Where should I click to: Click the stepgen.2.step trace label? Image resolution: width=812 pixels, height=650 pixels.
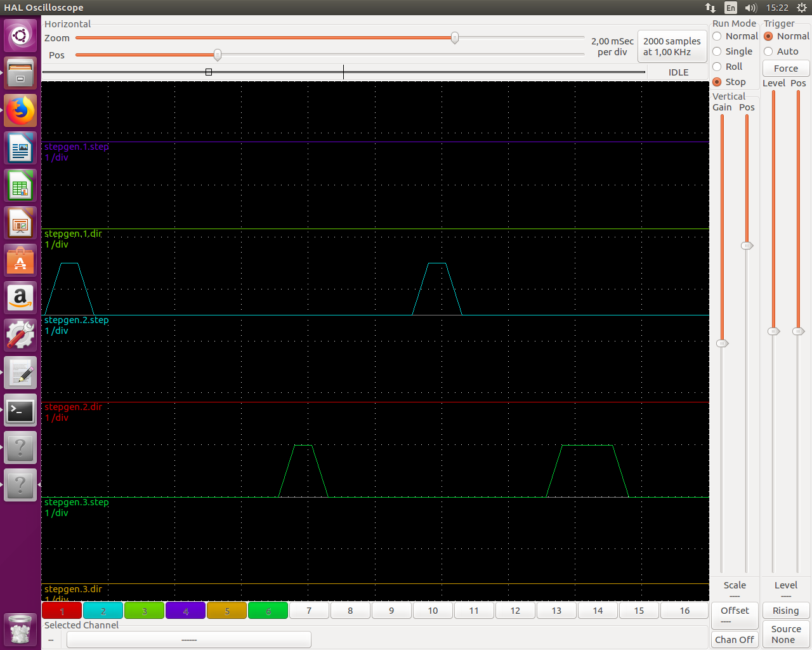tap(76, 320)
